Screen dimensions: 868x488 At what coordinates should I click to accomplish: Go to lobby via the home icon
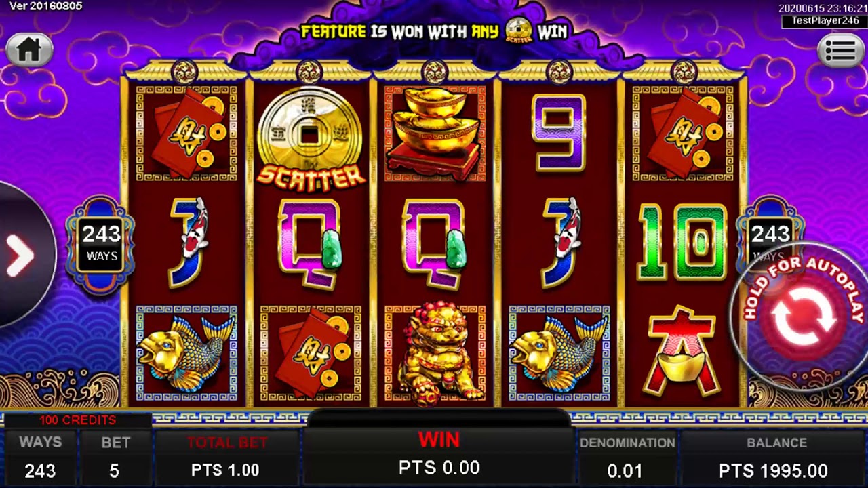[29, 49]
